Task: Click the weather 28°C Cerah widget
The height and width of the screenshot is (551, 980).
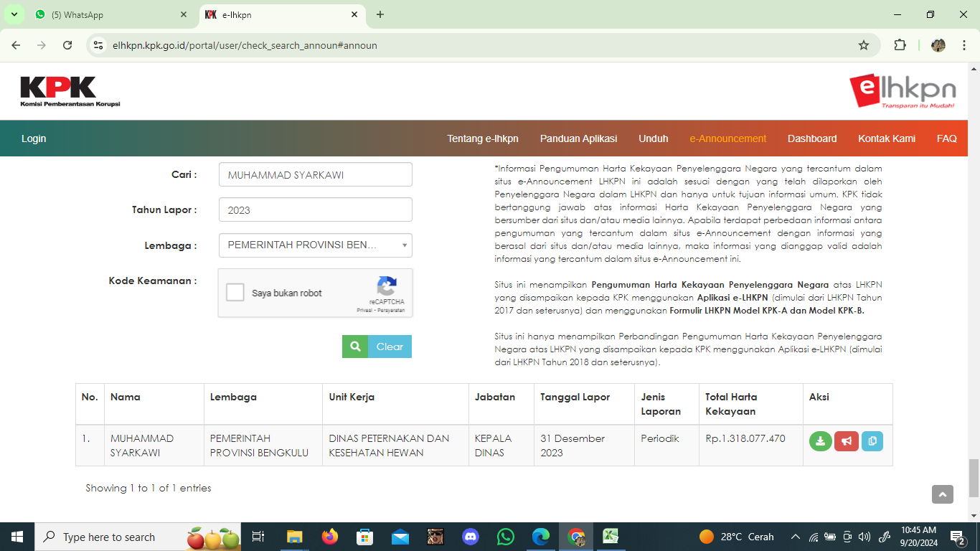Action: click(x=736, y=537)
